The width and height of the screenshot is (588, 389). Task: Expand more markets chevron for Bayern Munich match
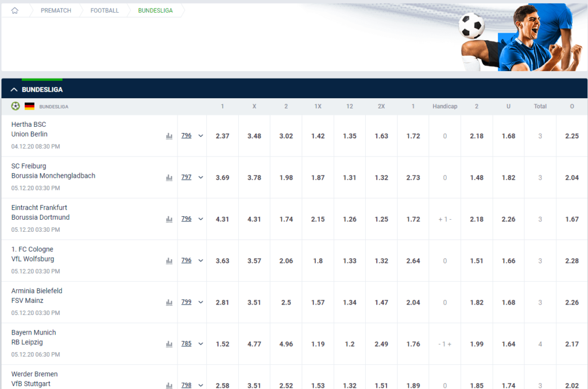tap(200, 344)
